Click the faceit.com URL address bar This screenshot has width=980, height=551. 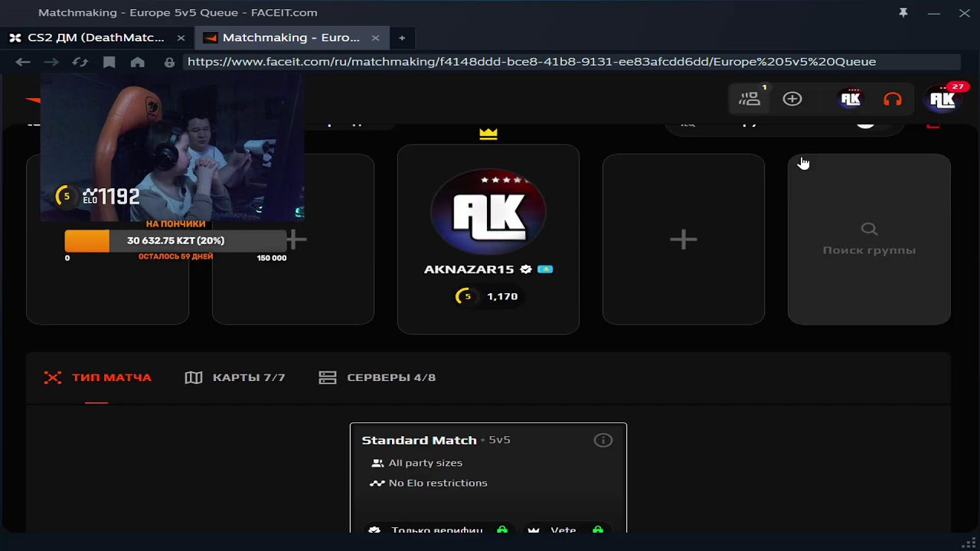pyautogui.click(x=571, y=62)
